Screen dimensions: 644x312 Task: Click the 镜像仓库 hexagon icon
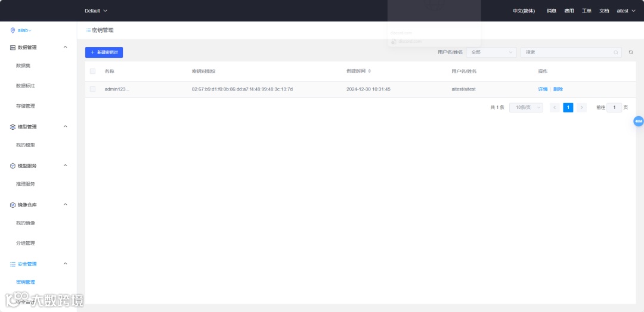(13, 205)
